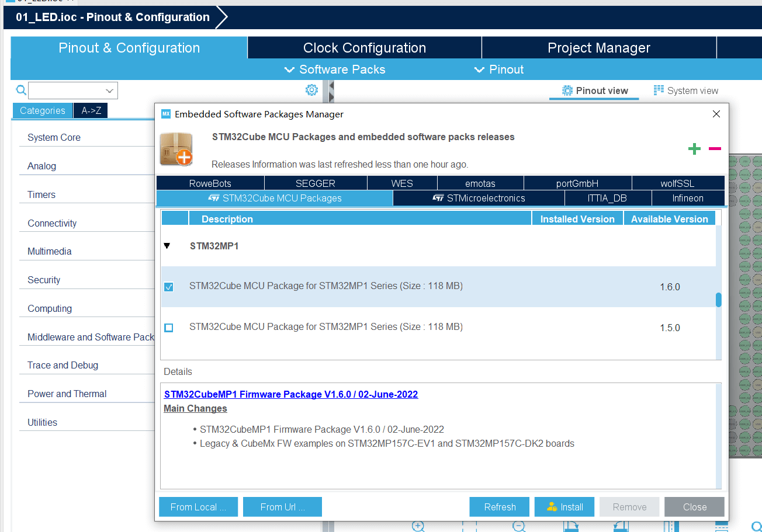This screenshot has width=762, height=532.
Task: Click the rotate counter-clockwise icon in pinout toolbar
Action: coord(621,526)
